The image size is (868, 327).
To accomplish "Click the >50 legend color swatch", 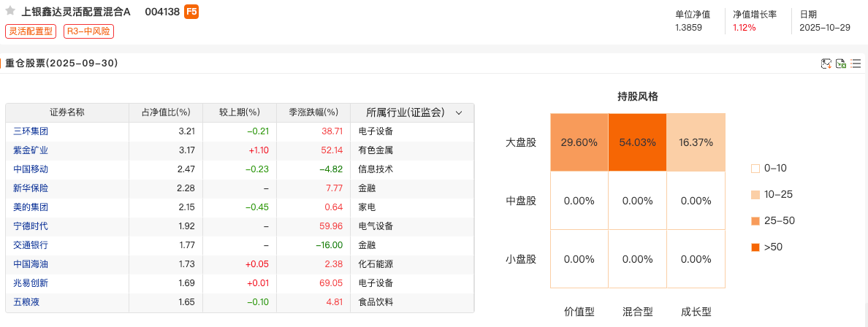I will 755,247.
